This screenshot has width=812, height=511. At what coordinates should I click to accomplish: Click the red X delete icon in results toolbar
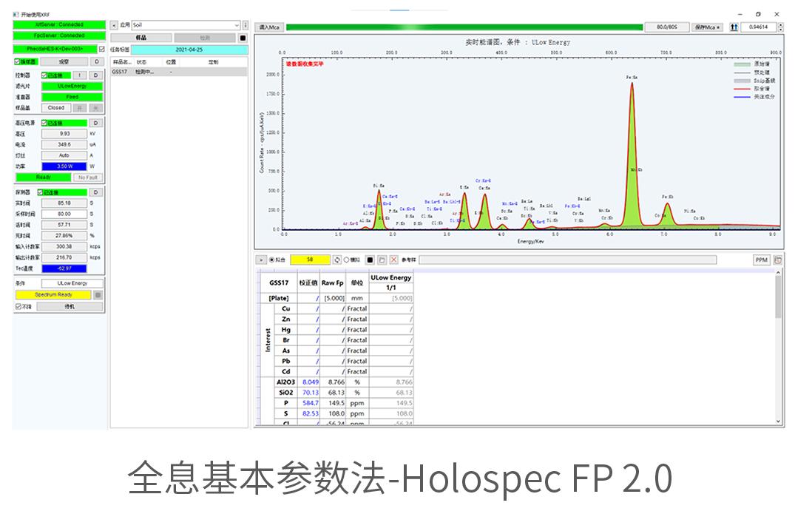point(393,260)
